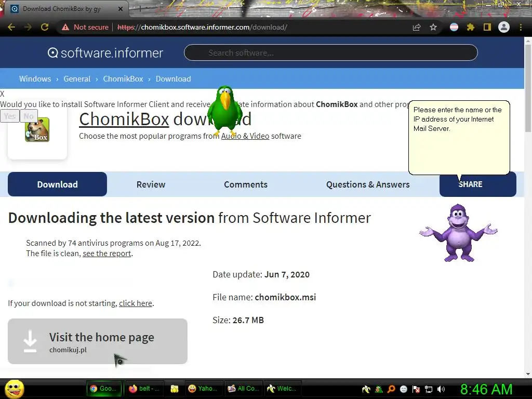The height and width of the screenshot is (399, 532).
Task: Open a new browser tab with plus
Action: pos(139,9)
